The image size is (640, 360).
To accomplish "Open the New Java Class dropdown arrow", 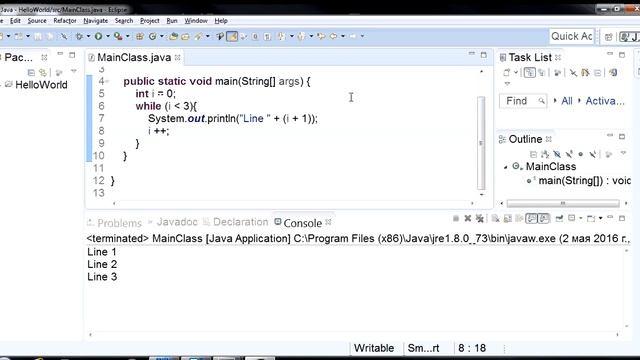I will [x=162, y=36].
